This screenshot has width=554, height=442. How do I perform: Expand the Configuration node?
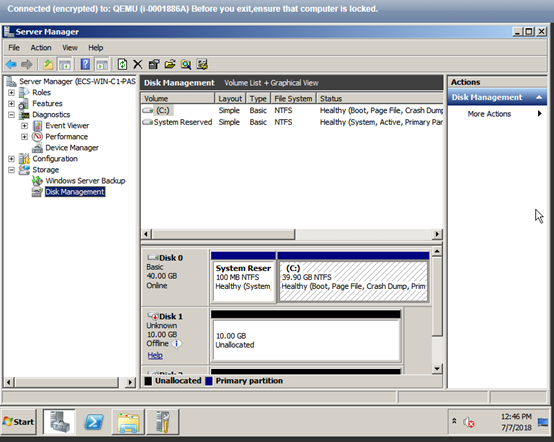(11, 159)
